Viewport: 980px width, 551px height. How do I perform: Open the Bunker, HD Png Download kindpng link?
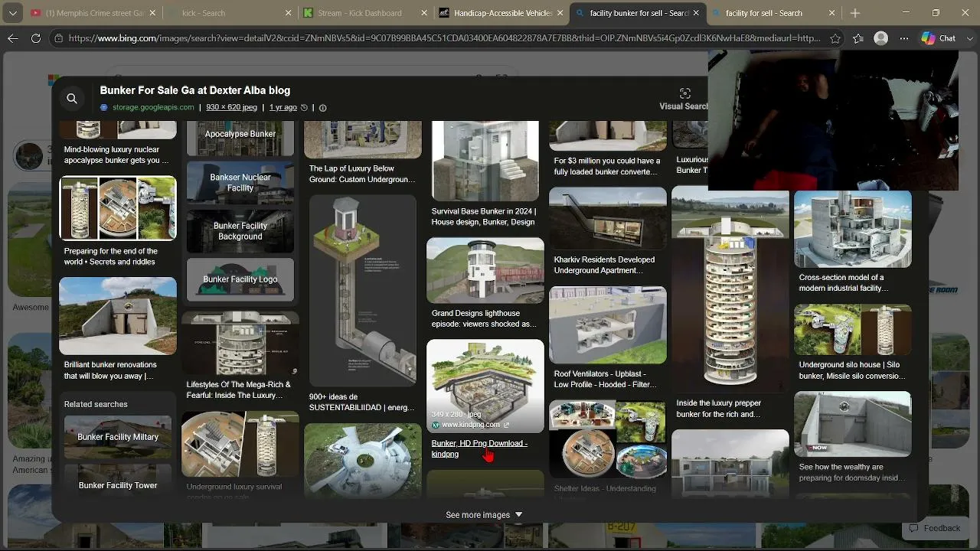[x=479, y=448]
